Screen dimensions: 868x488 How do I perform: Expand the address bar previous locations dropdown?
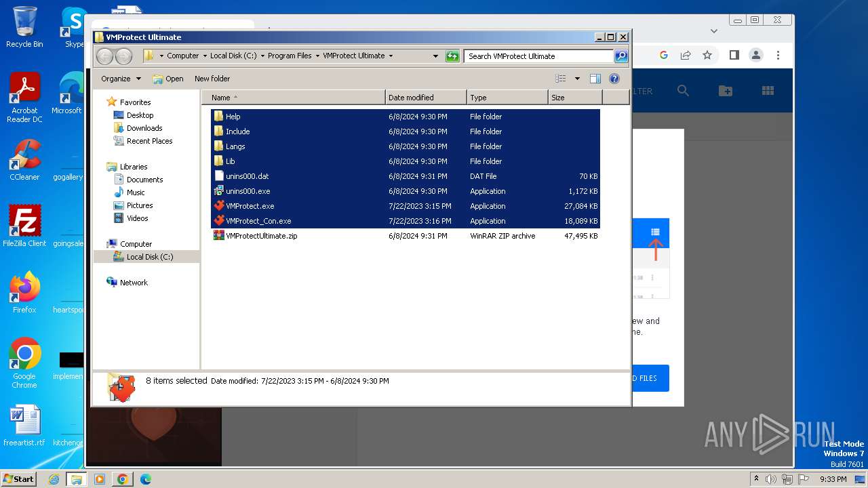435,56
